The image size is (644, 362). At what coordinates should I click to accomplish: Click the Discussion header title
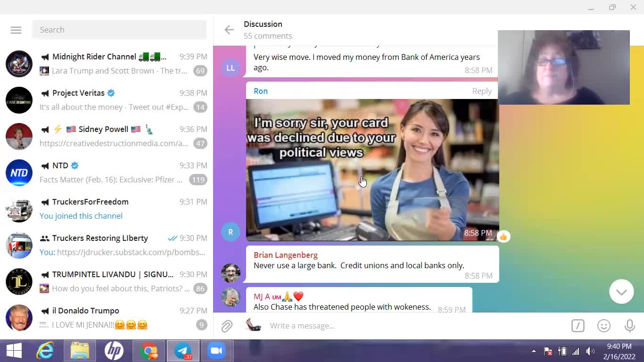pos(263,24)
